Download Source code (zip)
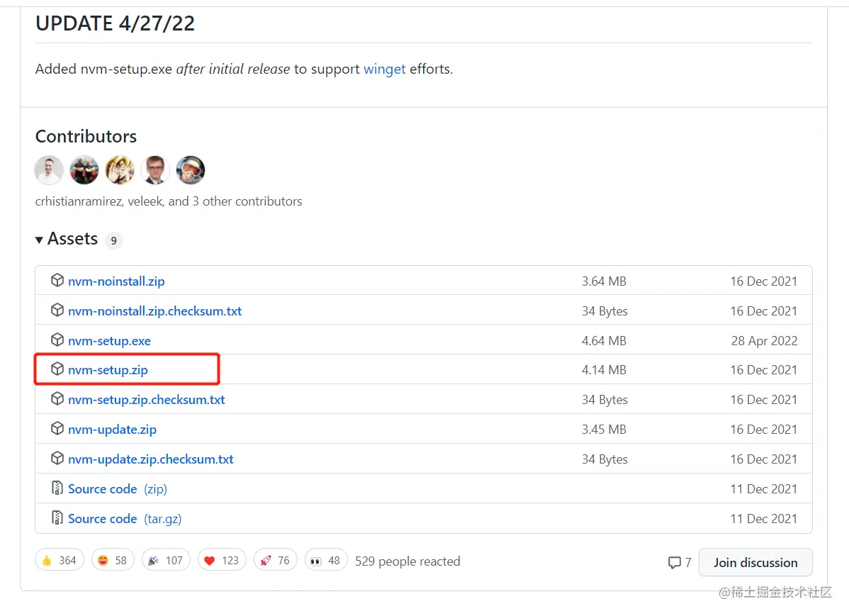Viewport: 849px width, 616px height. [118, 488]
